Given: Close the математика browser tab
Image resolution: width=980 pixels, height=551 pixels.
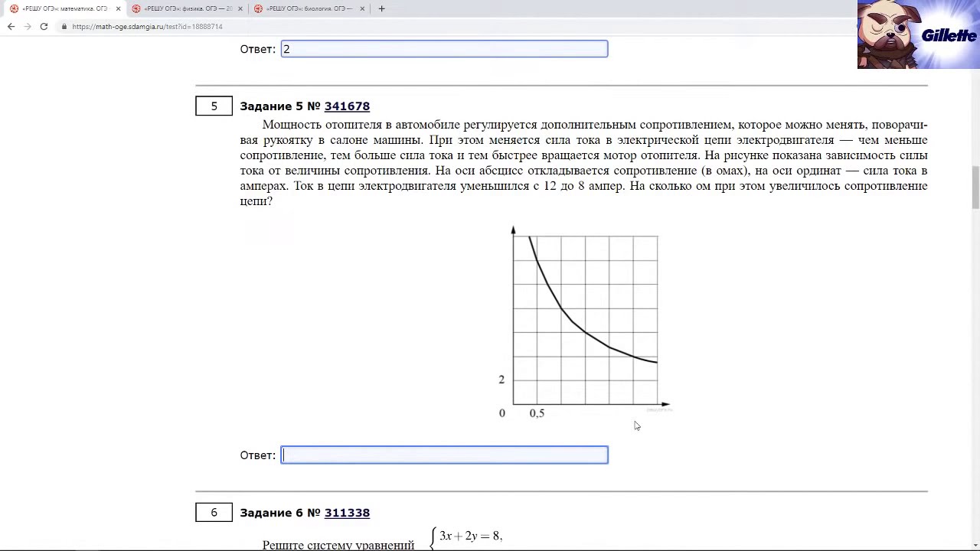Looking at the screenshot, I should [x=118, y=8].
